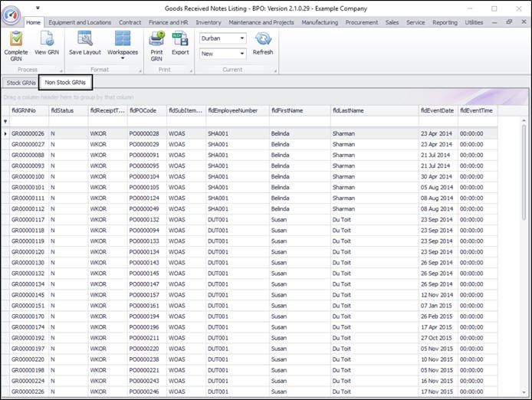532x400 pixels.
Task: Expand the Durban site dropdown
Action: tap(241, 38)
